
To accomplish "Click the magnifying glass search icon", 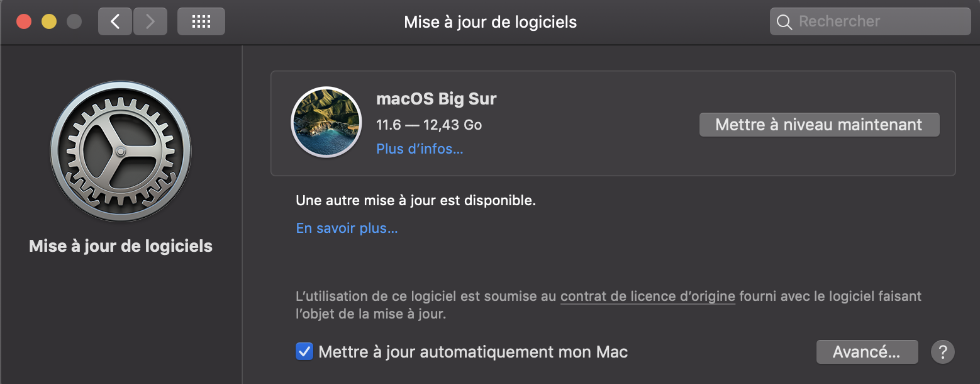I will [784, 22].
